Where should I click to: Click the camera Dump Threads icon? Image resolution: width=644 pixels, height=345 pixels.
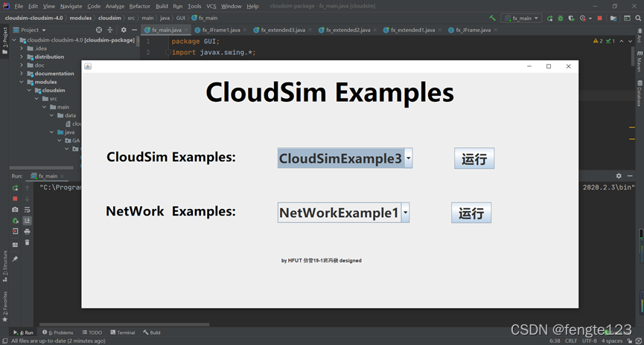click(x=15, y=210)
